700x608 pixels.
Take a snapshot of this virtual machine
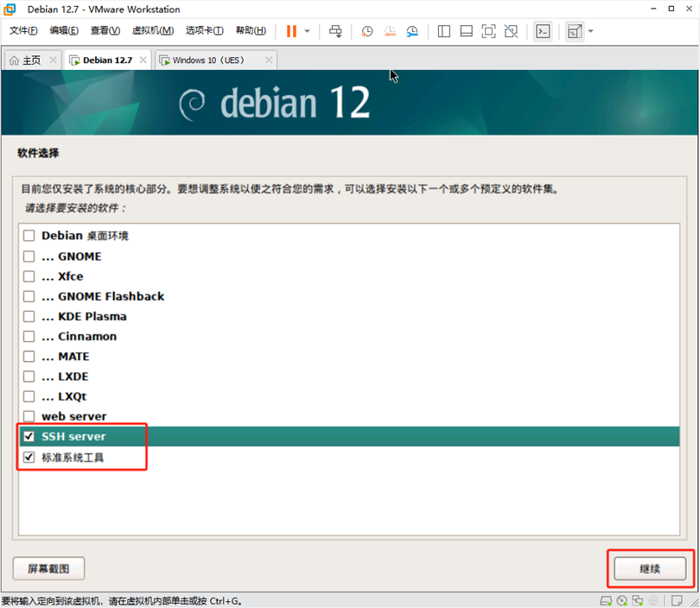[x=367, y=31]
